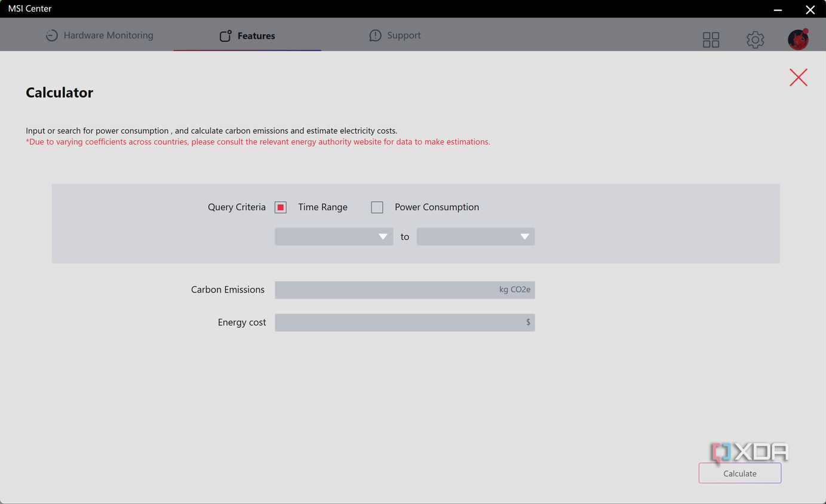The image size is (826, 504).
Task: Expand the end time dropdown
Action: point(475,236)
